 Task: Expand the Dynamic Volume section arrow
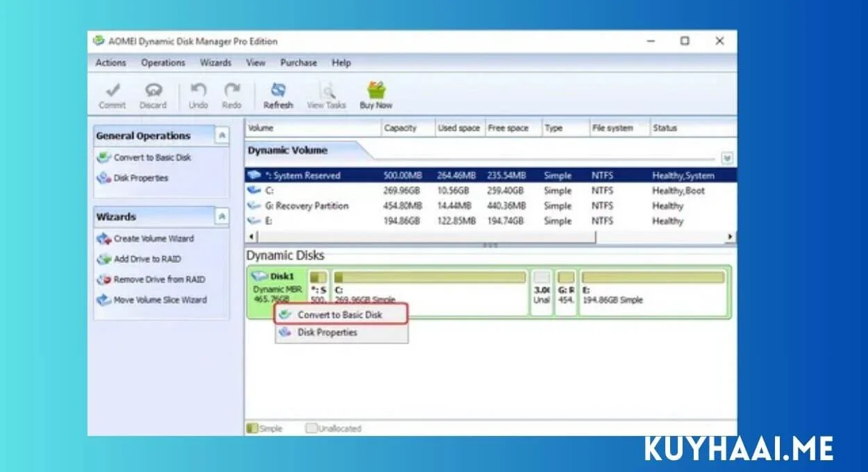[727, 158]
